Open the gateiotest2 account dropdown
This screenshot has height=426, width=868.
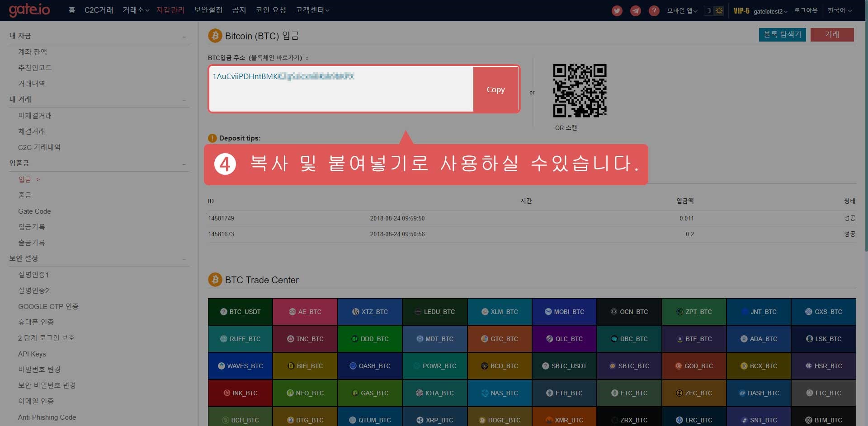tap(771, 11)
